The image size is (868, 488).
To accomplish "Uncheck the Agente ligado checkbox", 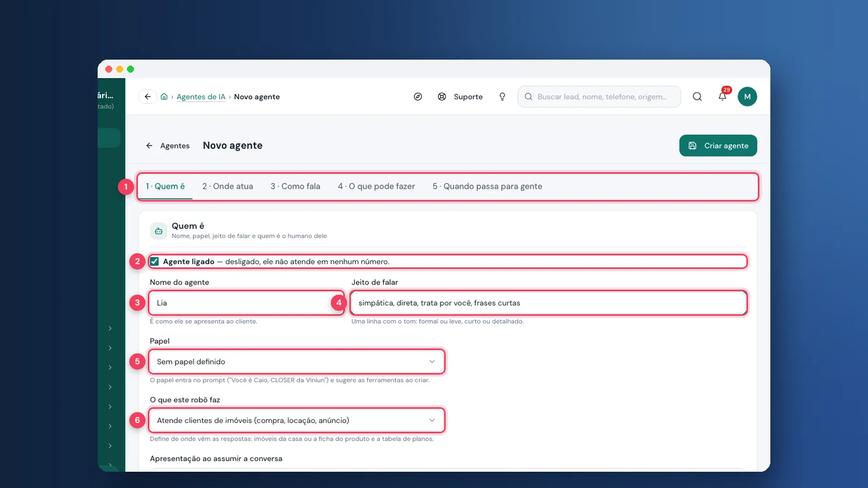I will 155,261.
